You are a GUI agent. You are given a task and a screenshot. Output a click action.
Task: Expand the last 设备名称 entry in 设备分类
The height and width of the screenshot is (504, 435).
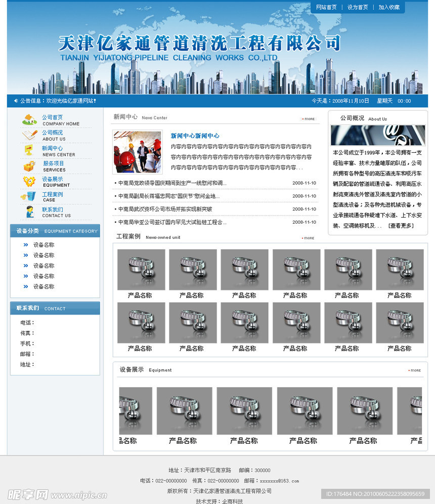click(25, 286)
